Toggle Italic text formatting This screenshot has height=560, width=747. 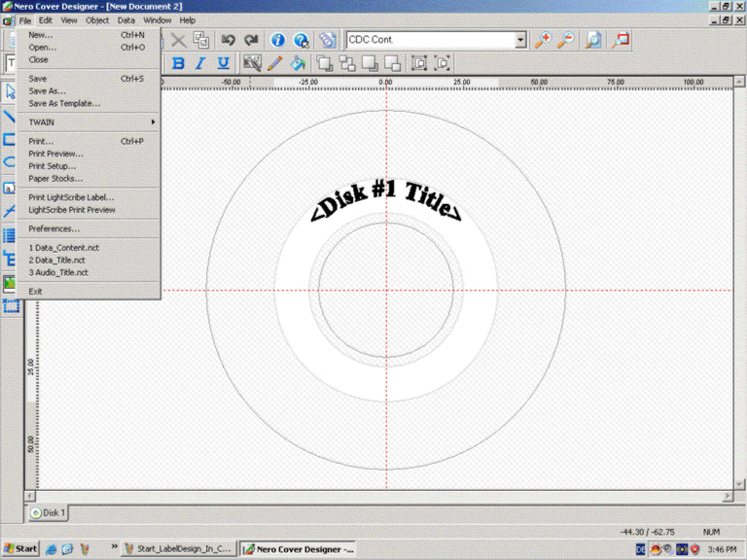(200, 63)
